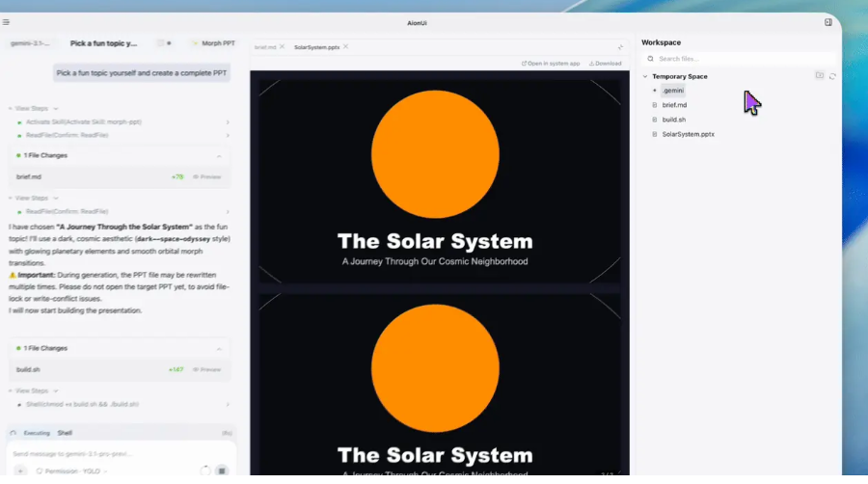The width and height of the screenshot is (868, 484).
Task: Click the gemini-3.1 model selector
Action: pyautogui.click(x=30, y=43)
